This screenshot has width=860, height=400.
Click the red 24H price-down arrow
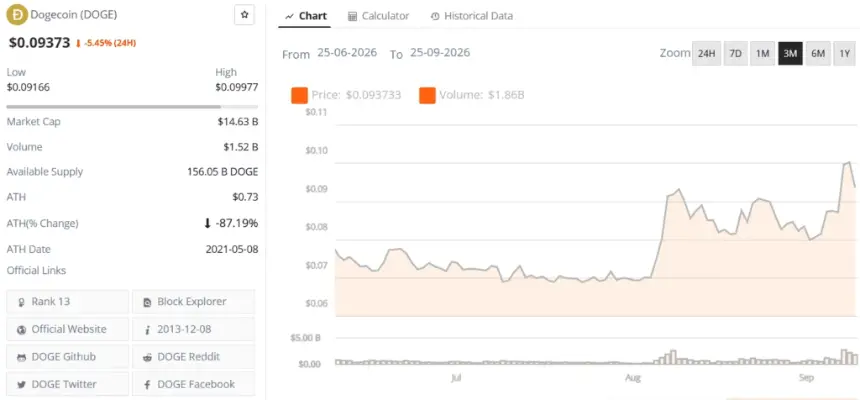pyautogui.click(x=78, y=43)
